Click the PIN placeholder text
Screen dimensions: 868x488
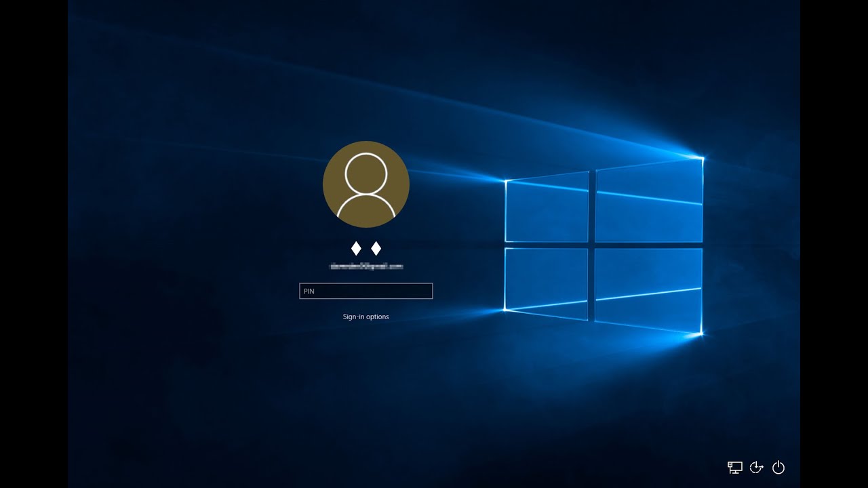click(309, 291)
